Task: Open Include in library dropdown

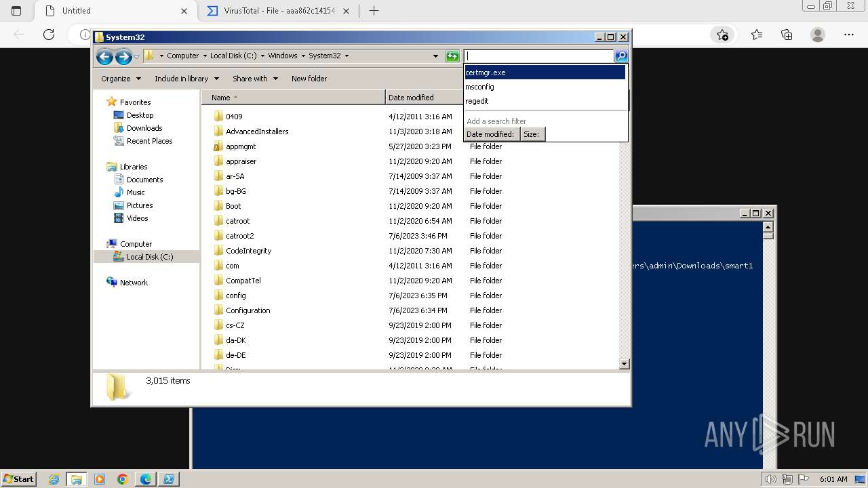Action: (185, 79)
